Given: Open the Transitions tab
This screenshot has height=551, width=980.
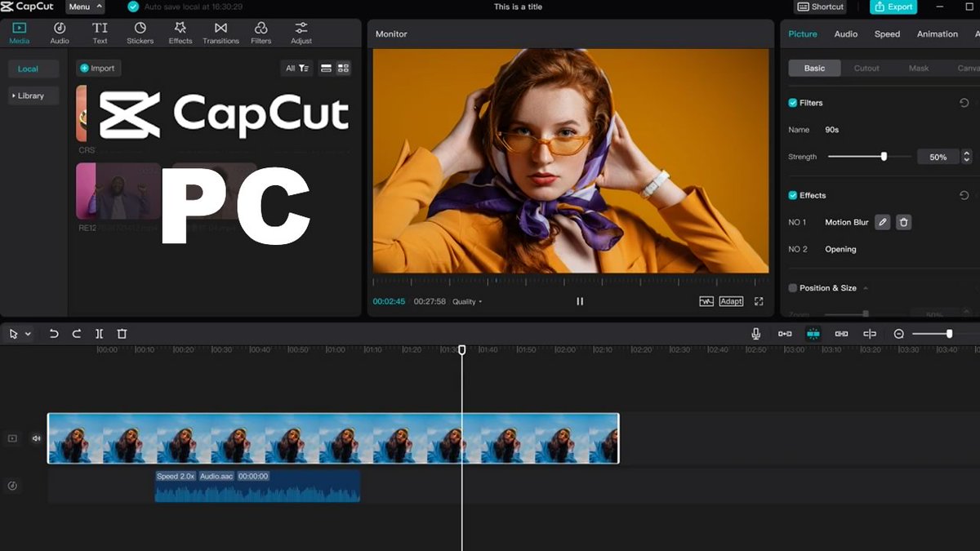Looking at the screenshot, I should pos(220,33).
